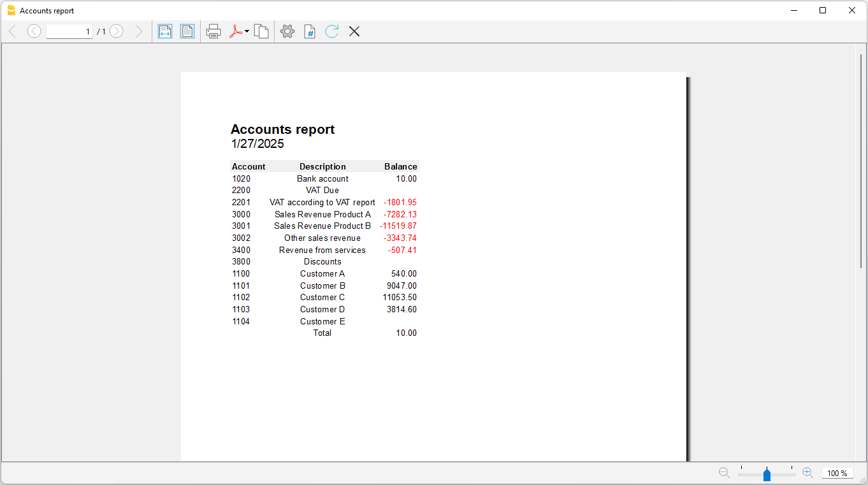
Task: Click inside the page number input field
Action: coord(69,31)
